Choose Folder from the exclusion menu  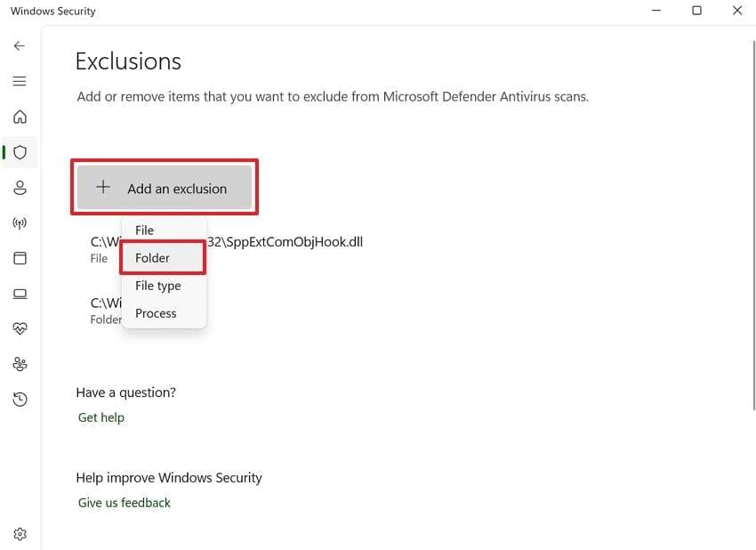point(163,257)
